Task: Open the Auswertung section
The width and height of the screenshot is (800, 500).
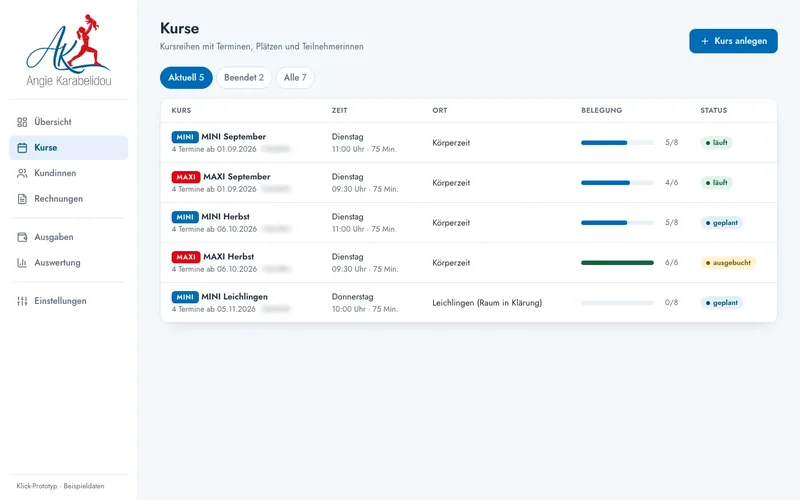Action: (x=68, y=262)
